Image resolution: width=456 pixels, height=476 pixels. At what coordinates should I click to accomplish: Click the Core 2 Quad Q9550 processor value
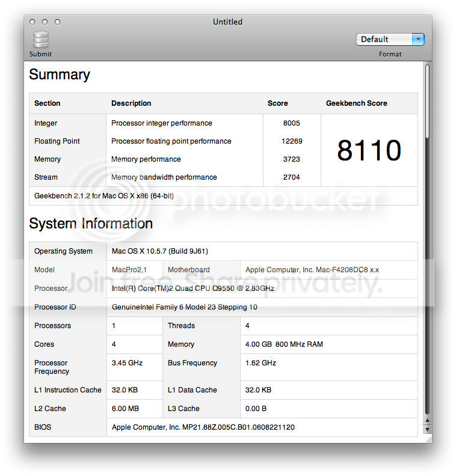point(193,288)
